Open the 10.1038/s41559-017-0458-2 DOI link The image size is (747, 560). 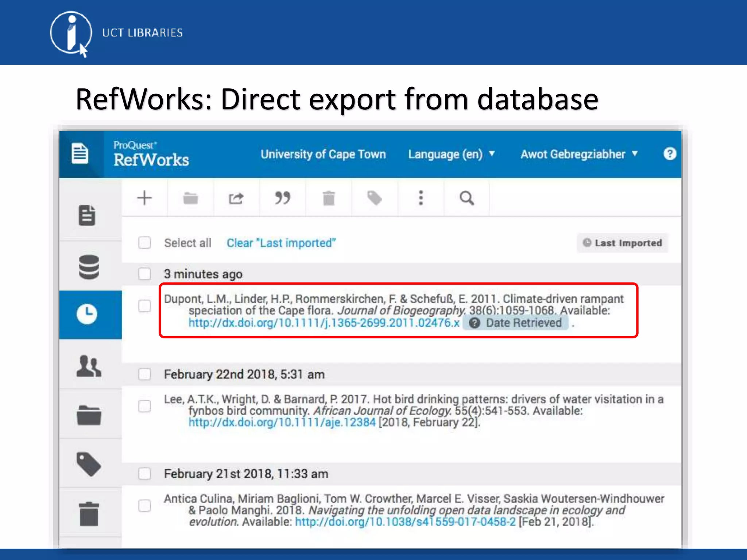[405, 522]
